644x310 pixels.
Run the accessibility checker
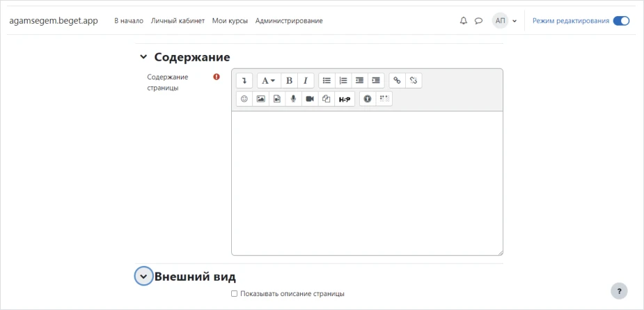click(x=368, y=99)
